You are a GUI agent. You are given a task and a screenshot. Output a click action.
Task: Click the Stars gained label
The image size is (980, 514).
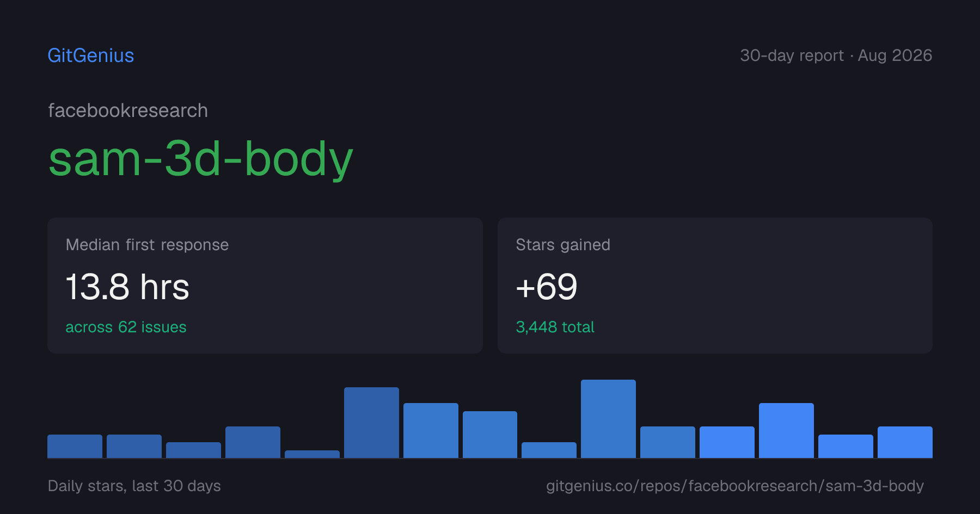tap(563, 245)
